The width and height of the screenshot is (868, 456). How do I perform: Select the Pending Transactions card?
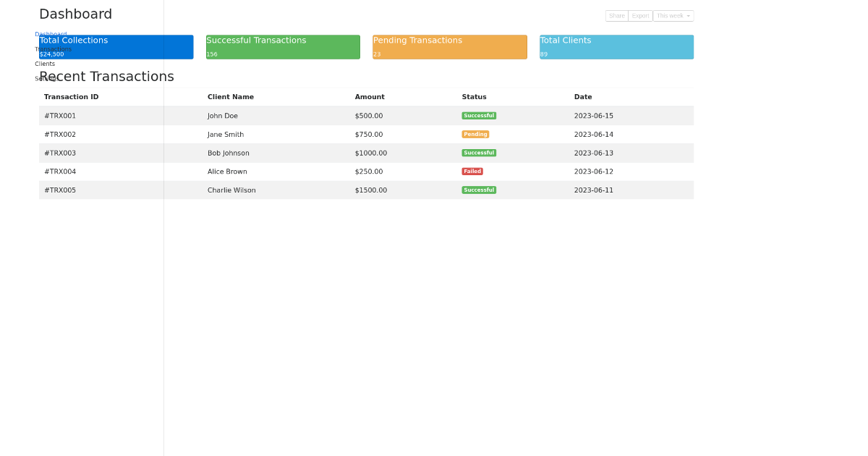click(449, 46)
